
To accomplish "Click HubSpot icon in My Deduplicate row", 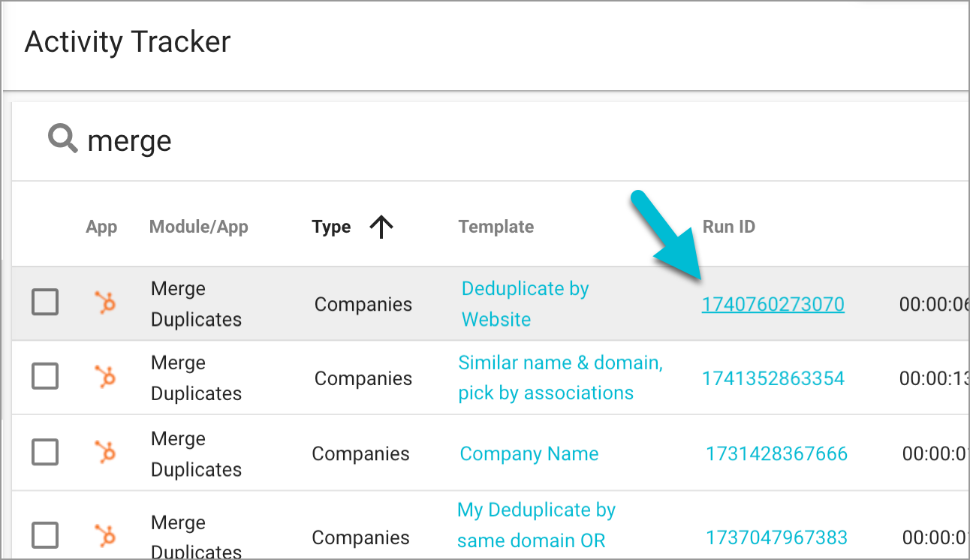I will coord(104,535).
